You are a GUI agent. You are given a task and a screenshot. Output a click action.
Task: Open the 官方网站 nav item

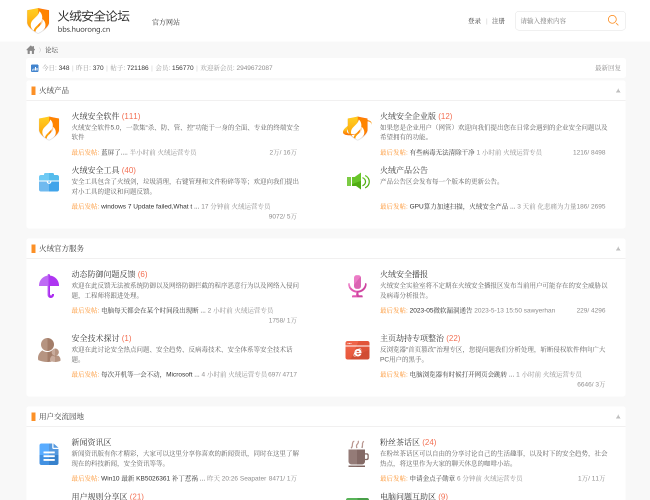[x=166, y=21]
